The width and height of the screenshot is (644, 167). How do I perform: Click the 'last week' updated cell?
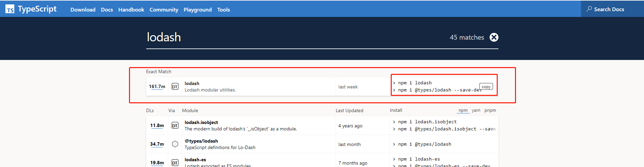[x=348, y=87]
